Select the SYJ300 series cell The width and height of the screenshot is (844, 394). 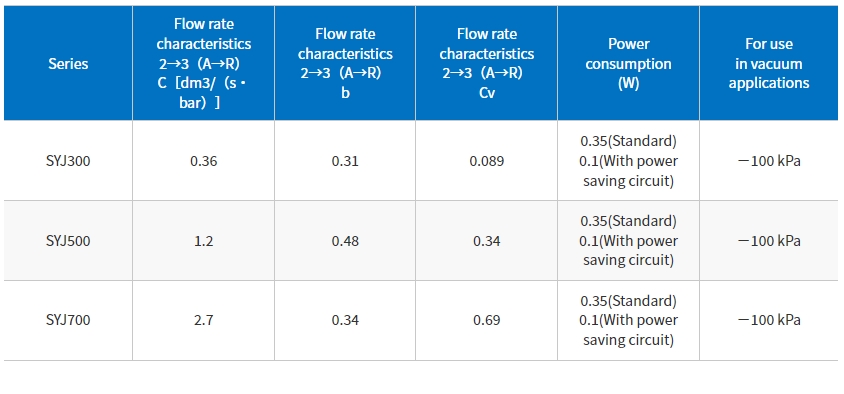[68, 160]
